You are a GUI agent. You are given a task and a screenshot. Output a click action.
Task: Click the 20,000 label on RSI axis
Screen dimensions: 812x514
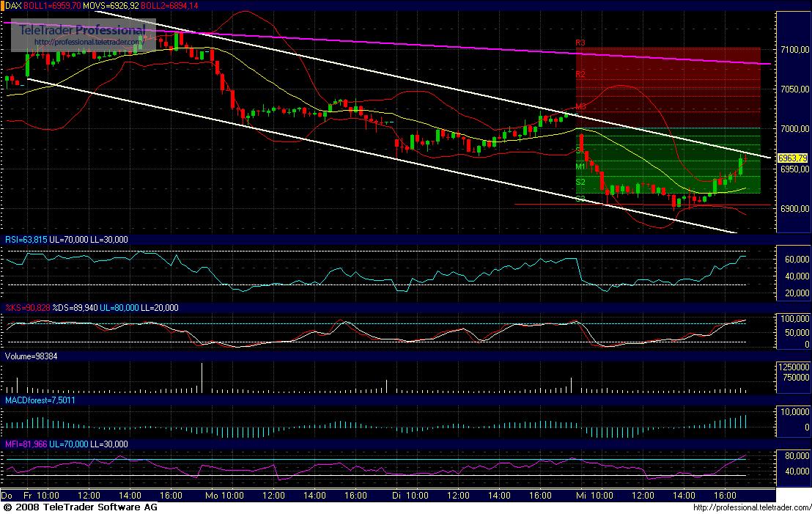point(797,293)
